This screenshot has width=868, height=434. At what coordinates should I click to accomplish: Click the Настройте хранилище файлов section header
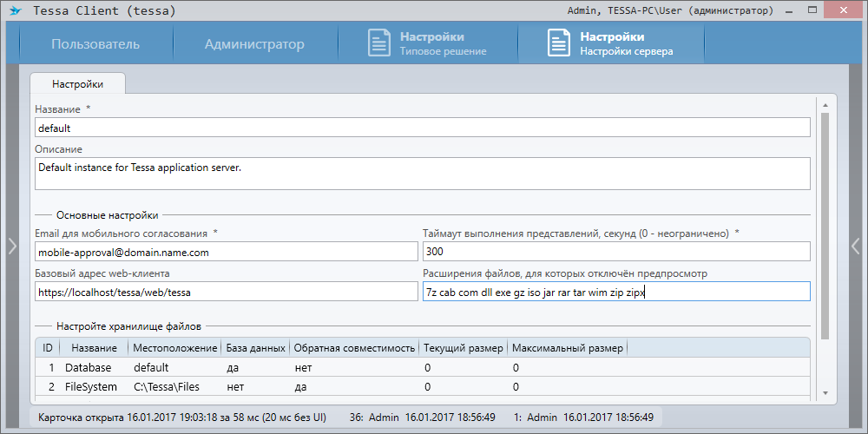coord(129,326)
